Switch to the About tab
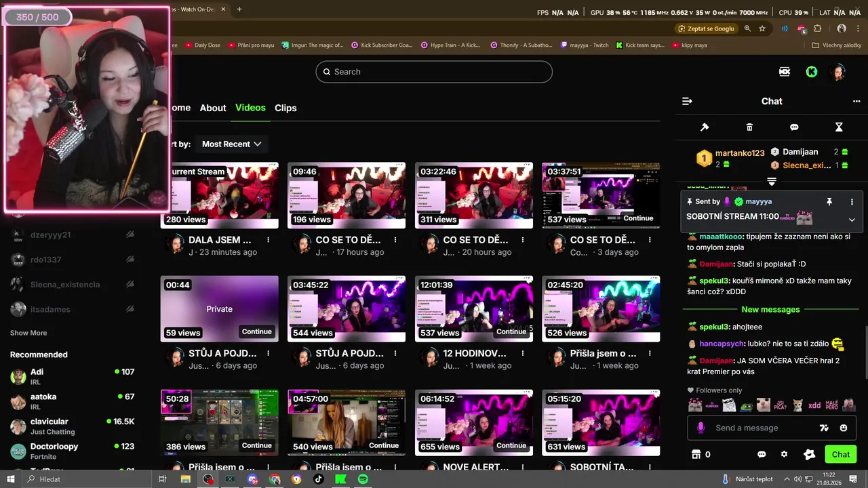Screen dimensions: 868x488 click(x=213, y=108)
